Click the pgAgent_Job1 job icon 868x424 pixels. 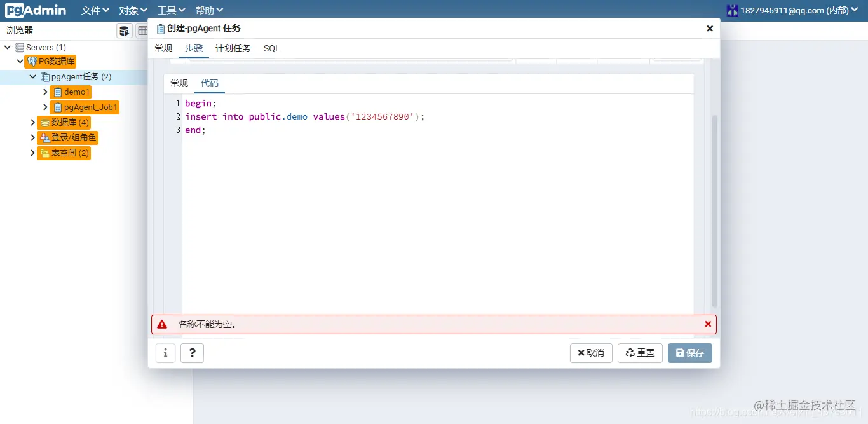(x=58, y=107)
